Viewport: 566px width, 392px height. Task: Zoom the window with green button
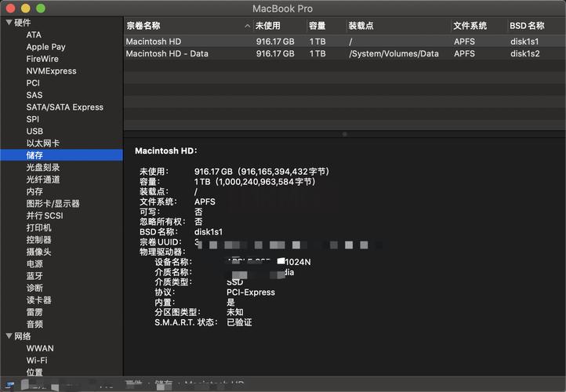[41, 8]
